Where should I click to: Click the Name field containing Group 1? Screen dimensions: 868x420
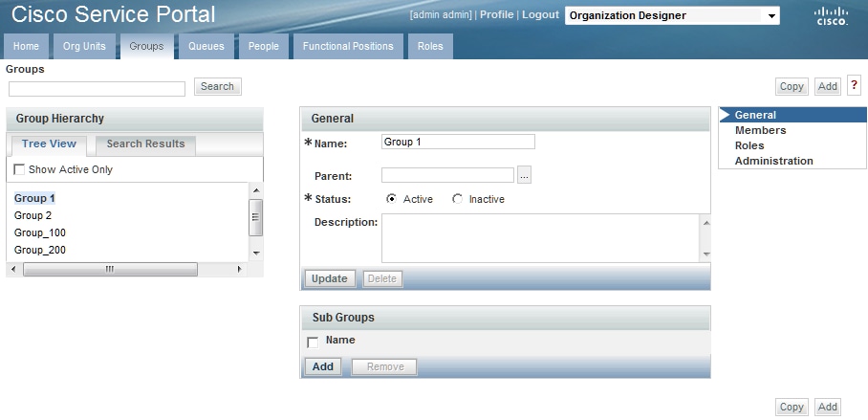point(458,142)
